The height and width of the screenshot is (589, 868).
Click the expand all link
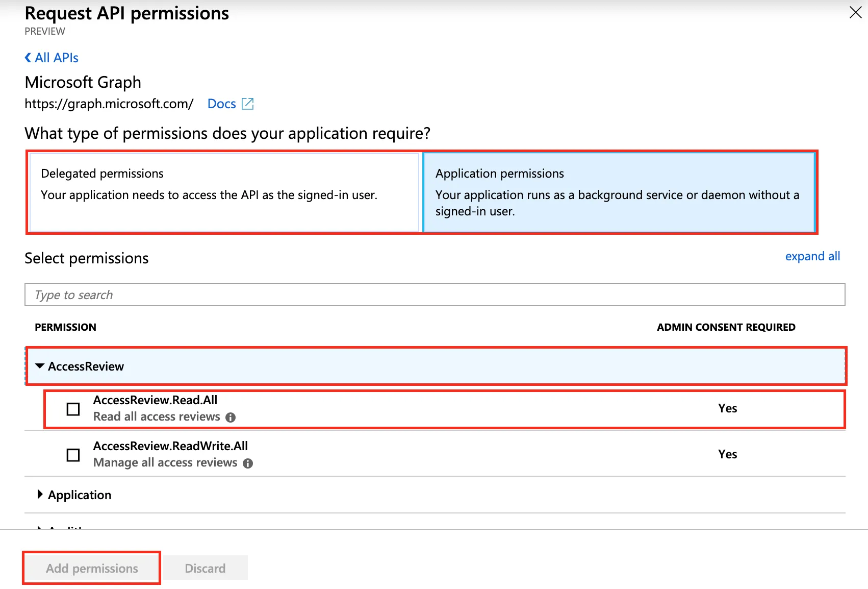(812, 256)
